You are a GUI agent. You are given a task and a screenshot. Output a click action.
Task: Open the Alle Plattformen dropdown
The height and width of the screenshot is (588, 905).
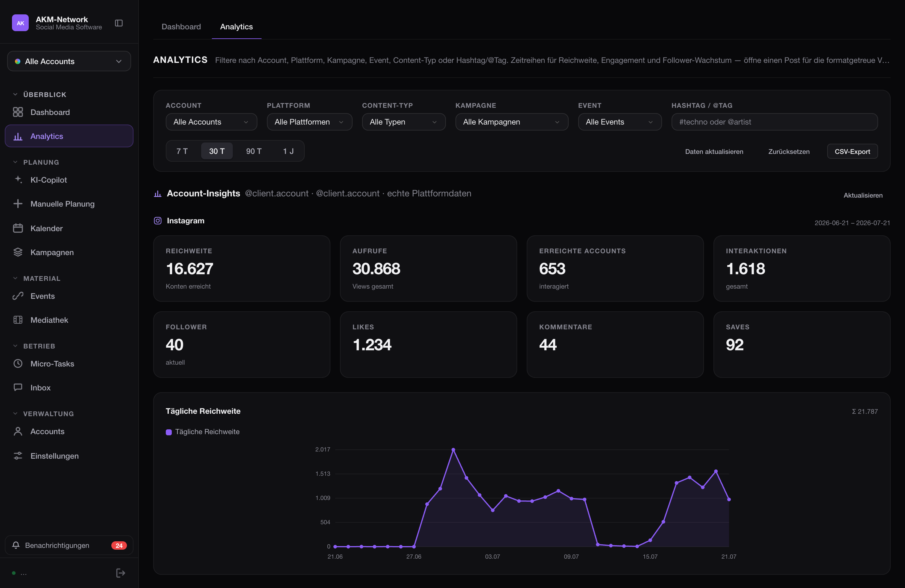pyautogui.click(x=309, y=122)
